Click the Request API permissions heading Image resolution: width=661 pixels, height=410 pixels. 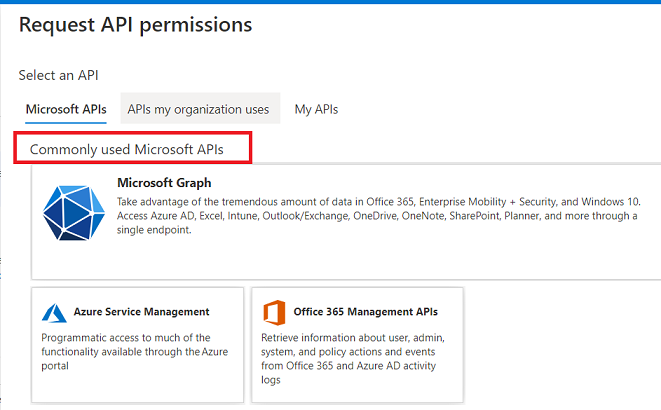(136, 25)
